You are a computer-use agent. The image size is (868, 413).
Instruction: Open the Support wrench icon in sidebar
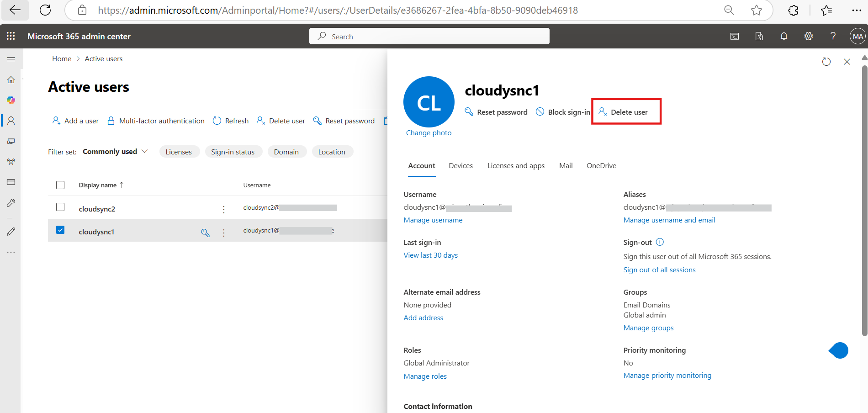(x=11, y=202)
